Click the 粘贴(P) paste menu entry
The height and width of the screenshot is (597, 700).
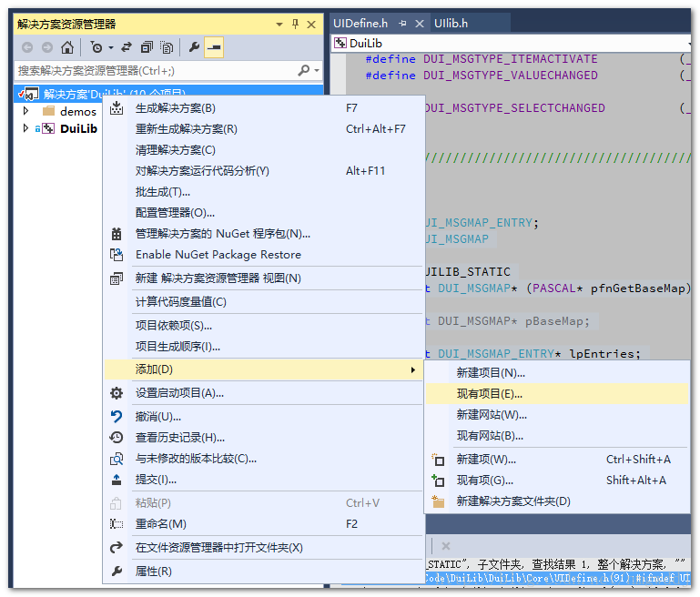263,503
